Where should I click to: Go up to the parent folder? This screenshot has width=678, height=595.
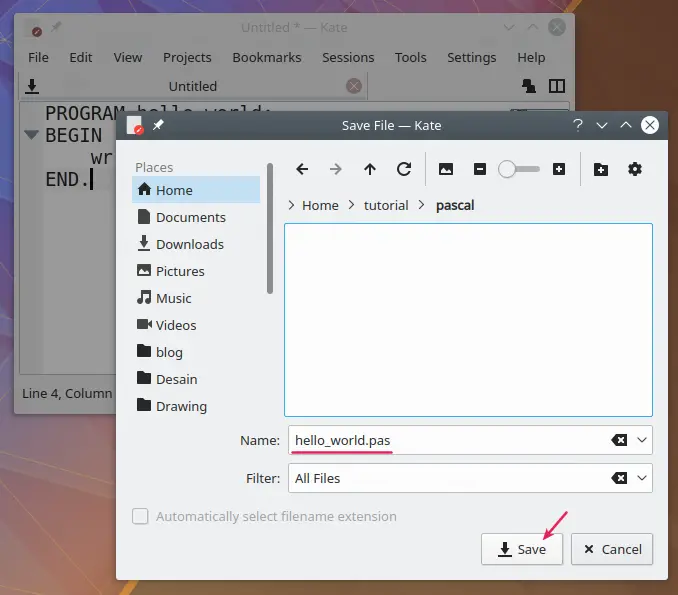[x=370, y=169]
